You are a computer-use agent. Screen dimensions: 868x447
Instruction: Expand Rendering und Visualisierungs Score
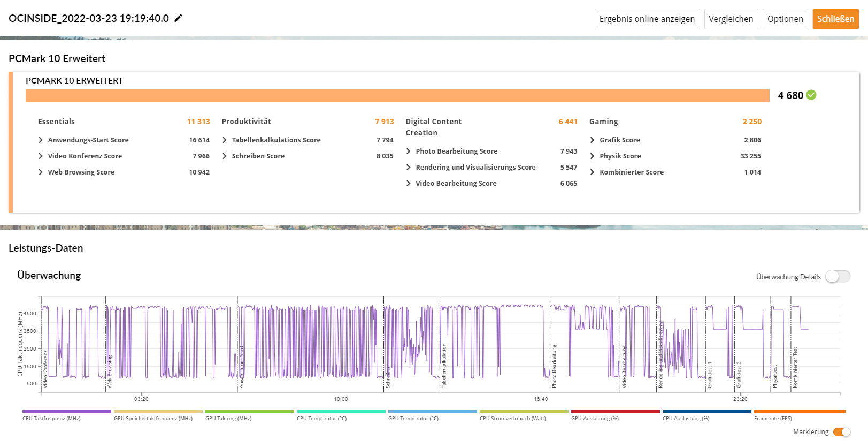[409, 168]
